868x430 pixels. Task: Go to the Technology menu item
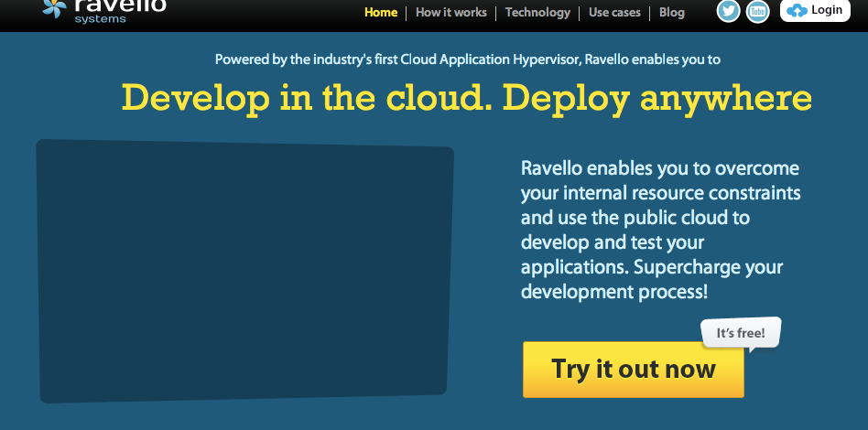(537, 13)
